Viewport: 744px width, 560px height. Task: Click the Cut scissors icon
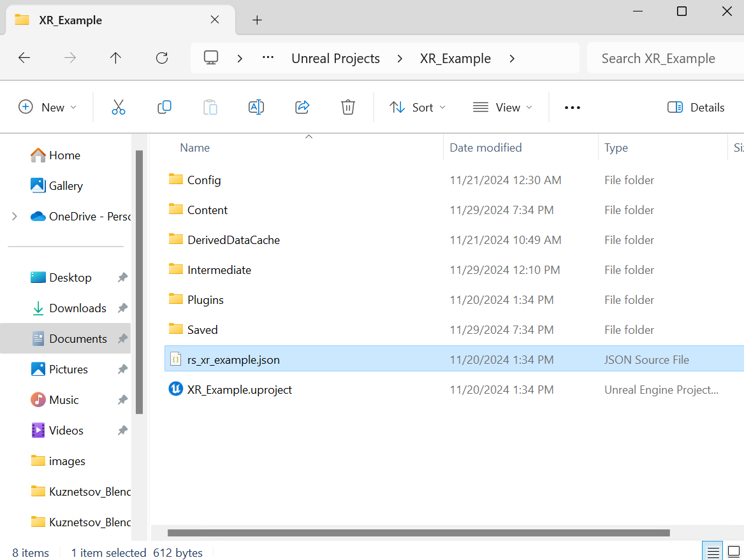tap(119, 107)
